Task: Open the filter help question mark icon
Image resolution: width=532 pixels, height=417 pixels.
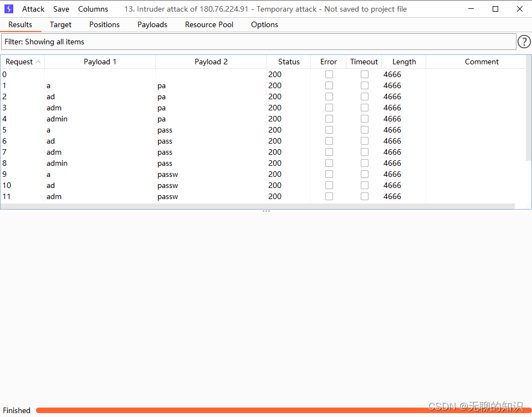Action: point(524,42)
